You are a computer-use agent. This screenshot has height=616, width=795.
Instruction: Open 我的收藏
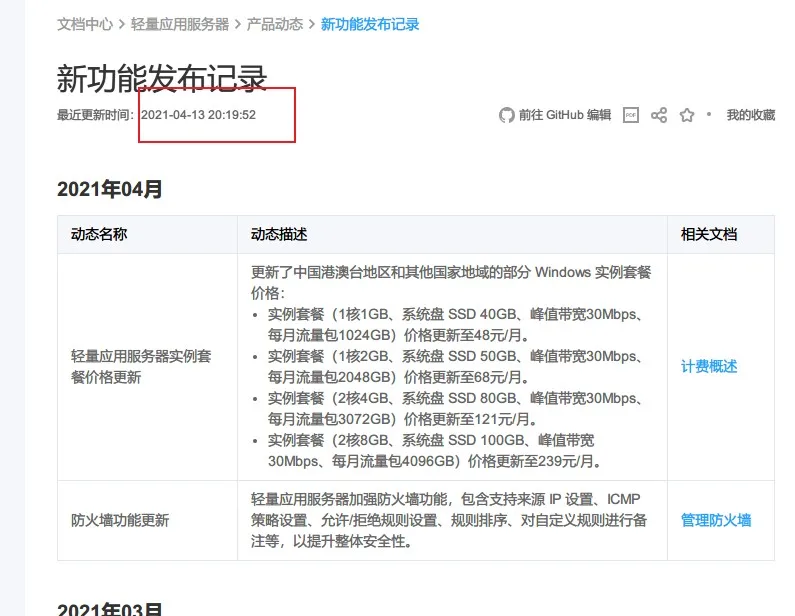click(750, 115)
